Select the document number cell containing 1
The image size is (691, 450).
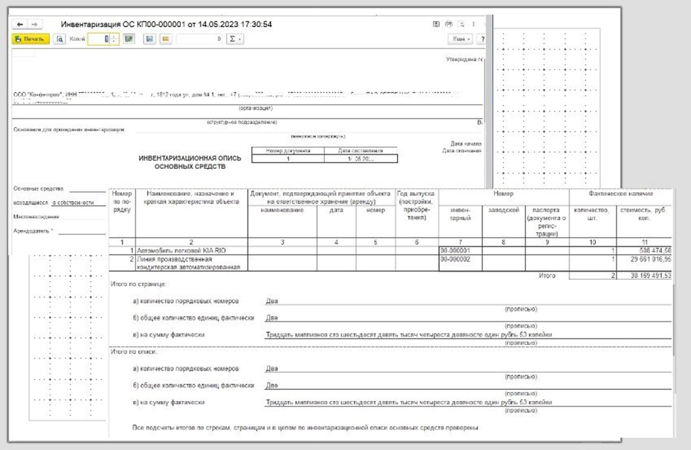click(x=288, y=159)
